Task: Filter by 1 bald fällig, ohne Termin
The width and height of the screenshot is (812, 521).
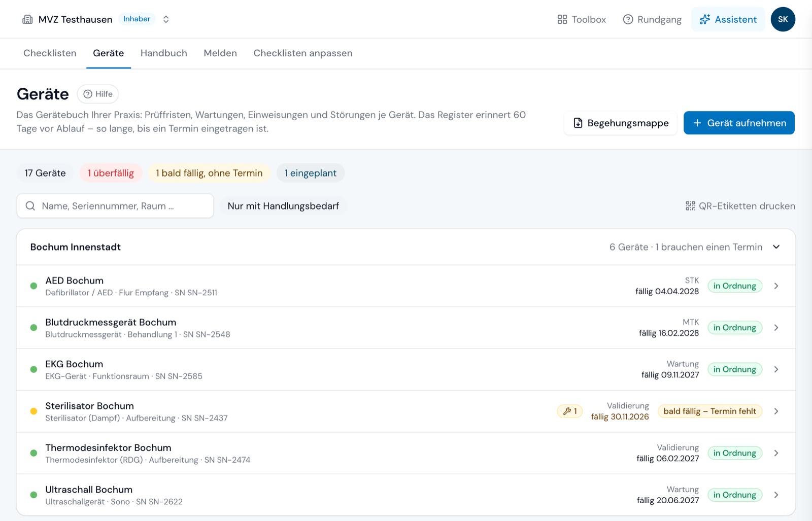Action: click(209, 173)
